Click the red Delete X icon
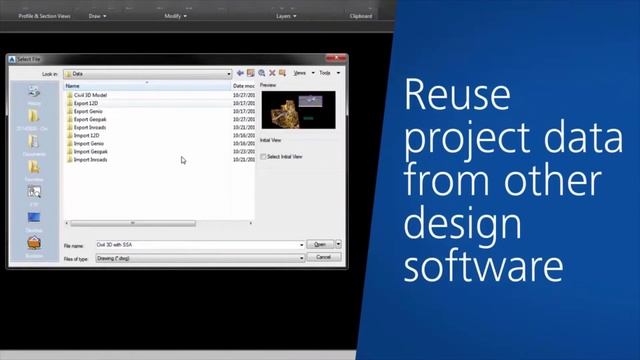 coord(272,73)
